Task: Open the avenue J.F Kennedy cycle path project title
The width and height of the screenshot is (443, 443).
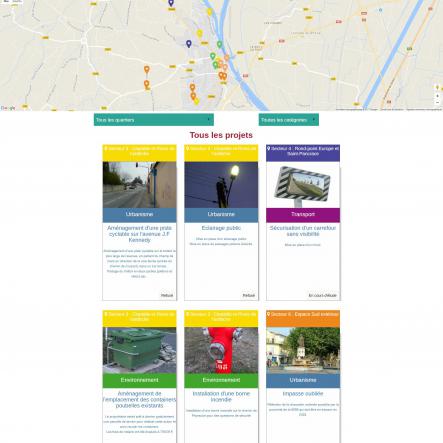Action: click(x=139, y=234)
